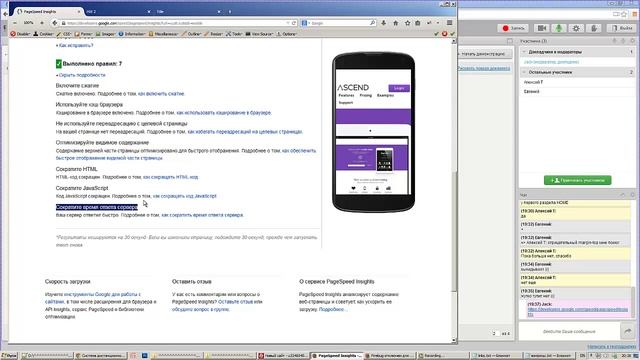The image size is (640, 360).
Task: Click the raise hand button in the webinar toolbar
Action: tap(594, 28)
